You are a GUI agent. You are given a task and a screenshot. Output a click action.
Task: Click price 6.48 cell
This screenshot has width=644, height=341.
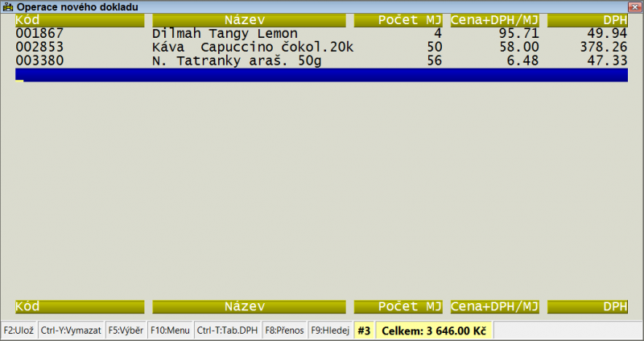point(522,61)
